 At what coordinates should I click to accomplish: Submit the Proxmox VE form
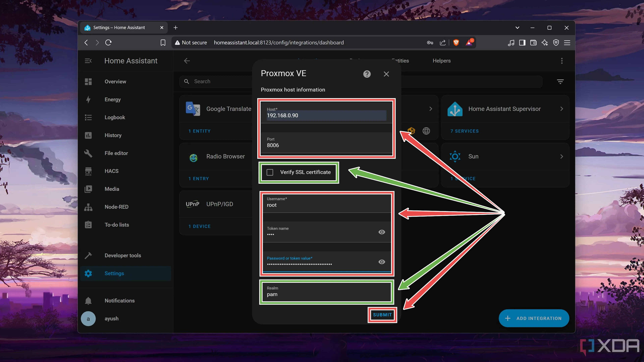click(382, 315)
